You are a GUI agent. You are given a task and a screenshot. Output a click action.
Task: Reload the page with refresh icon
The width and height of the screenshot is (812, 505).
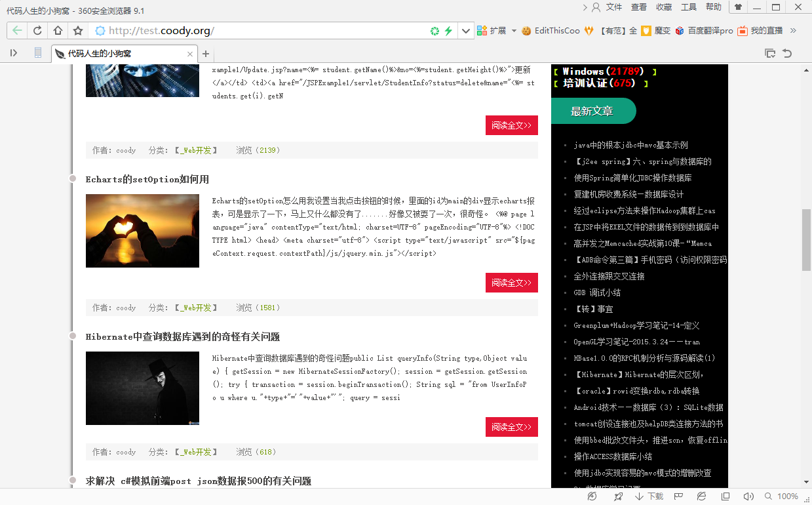pos(37,31)
